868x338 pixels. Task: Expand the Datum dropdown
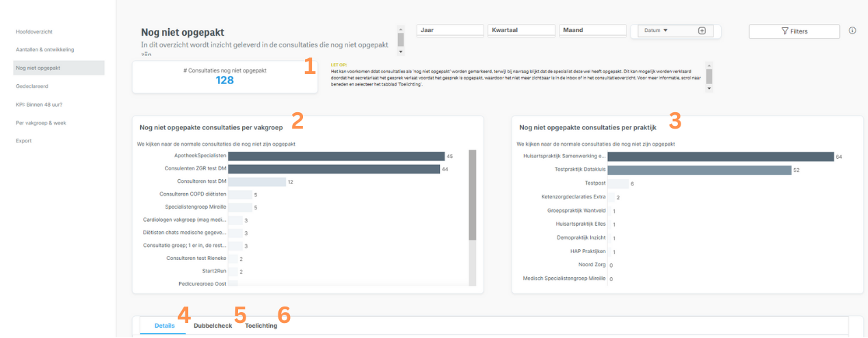coord(657,31)
